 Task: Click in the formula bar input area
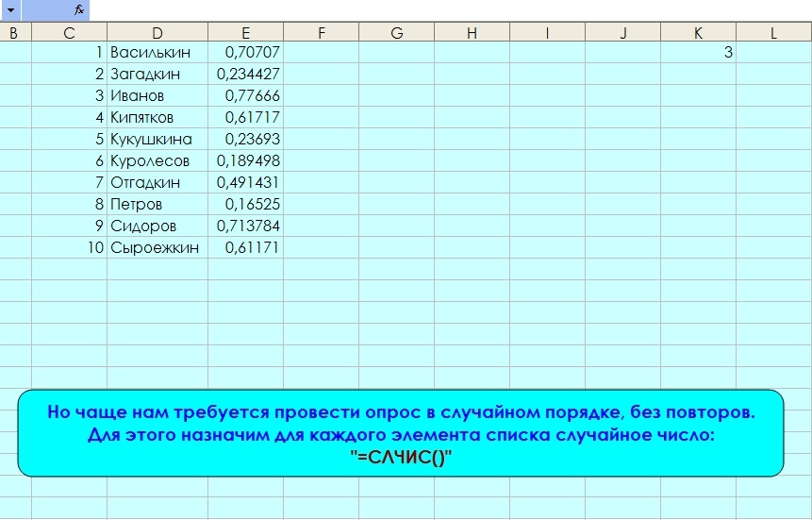451,9
